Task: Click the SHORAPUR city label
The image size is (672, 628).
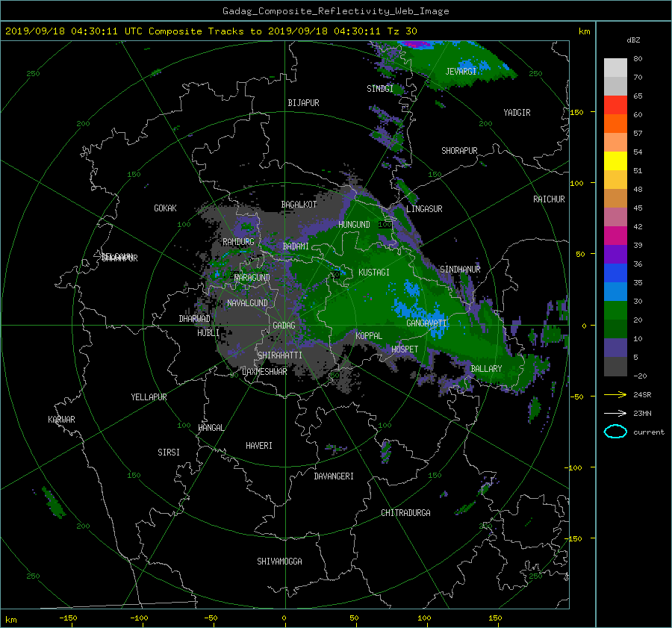Action: (459, 151)
